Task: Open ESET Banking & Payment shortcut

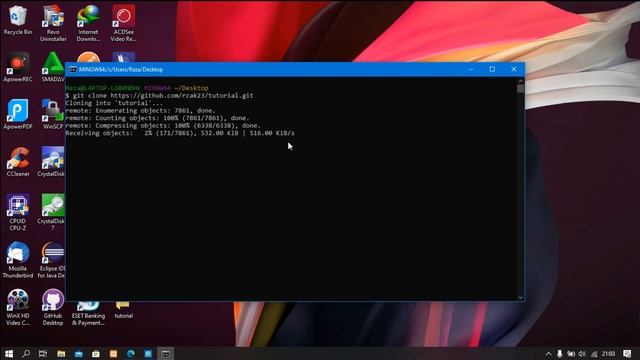Action: [x=88, y=313]
